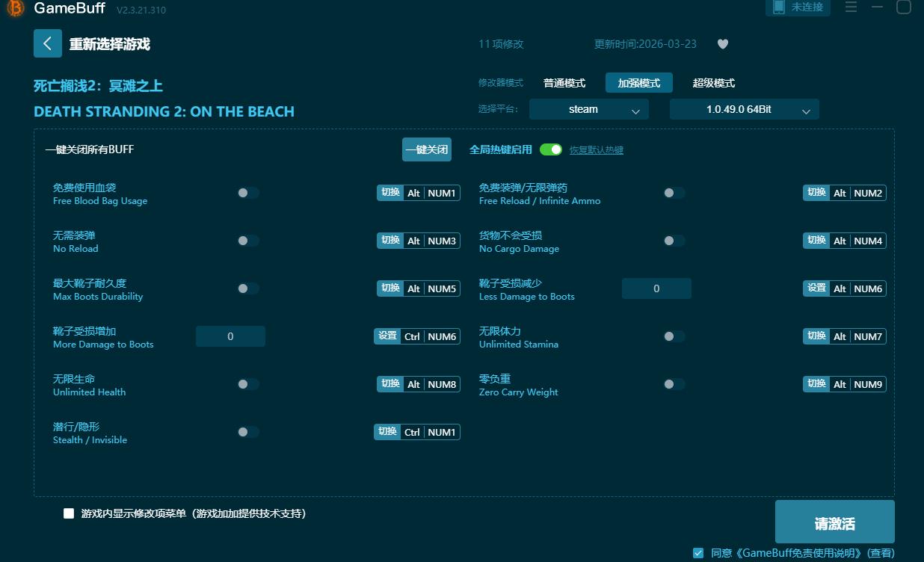Click the Ctrl NUM6 hotkey binding
Image resolution: width=924 pixels, height=562 pixels.
(430, 336)
